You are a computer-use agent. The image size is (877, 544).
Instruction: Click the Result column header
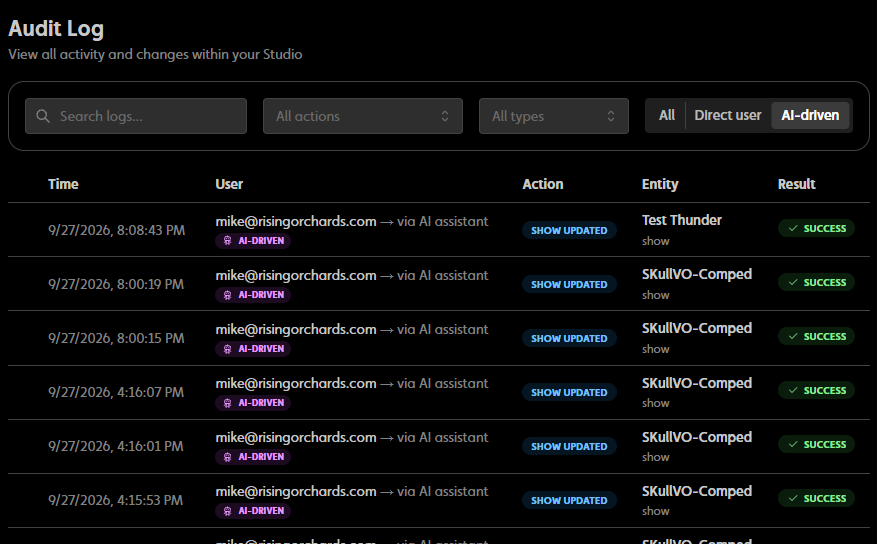[x=796, y=184]
